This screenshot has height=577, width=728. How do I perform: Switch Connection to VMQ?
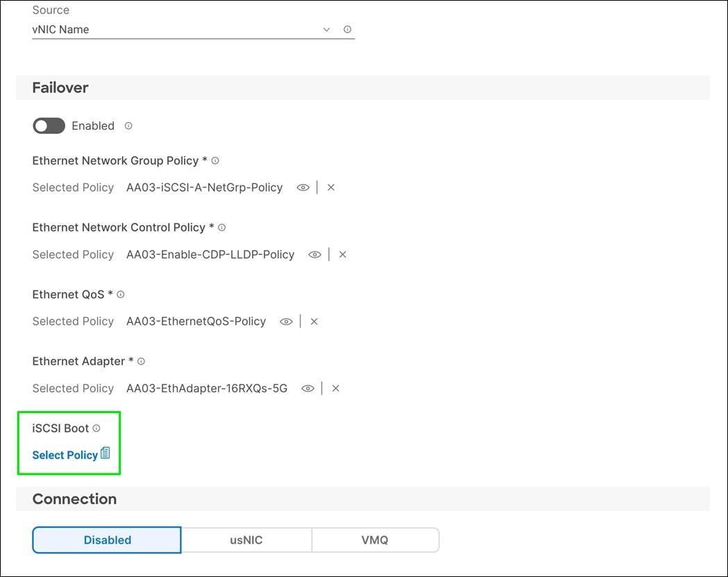(x=375, y=540)
